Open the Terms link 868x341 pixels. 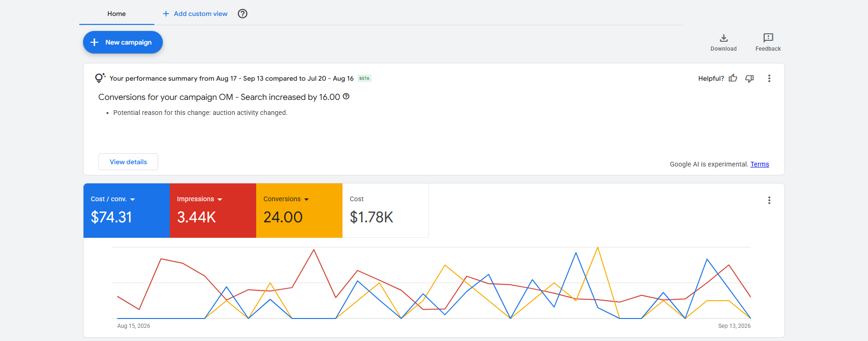pyautogui.click(x=760, y=164)
